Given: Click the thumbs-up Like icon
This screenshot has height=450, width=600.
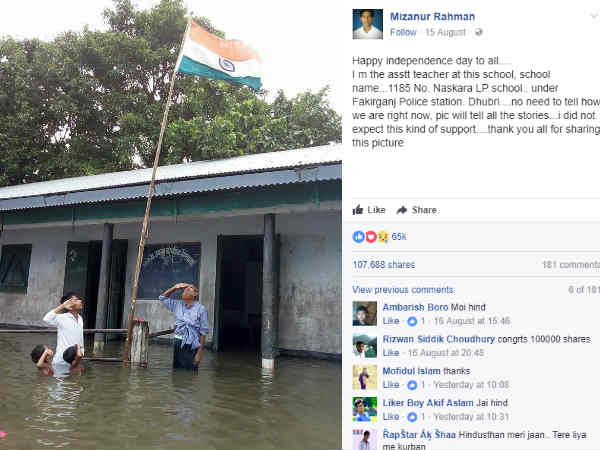Looking at the screenshot, I should (x=358, y=210).
